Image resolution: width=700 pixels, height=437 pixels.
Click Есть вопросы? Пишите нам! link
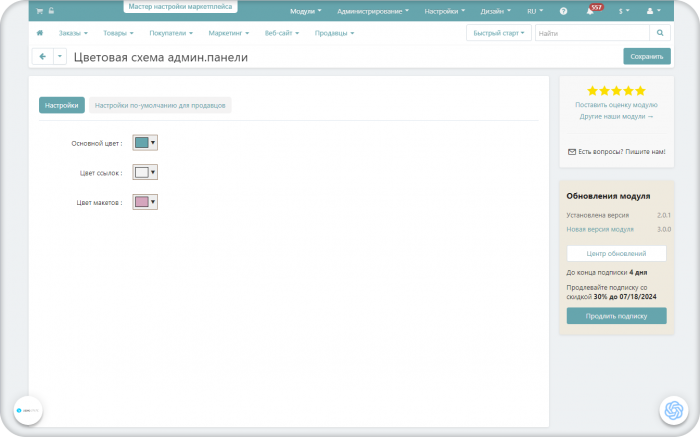point(621,152)
